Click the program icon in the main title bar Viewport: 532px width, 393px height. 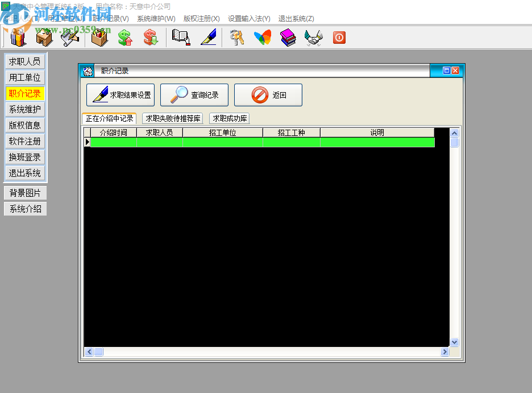(6, 6)
